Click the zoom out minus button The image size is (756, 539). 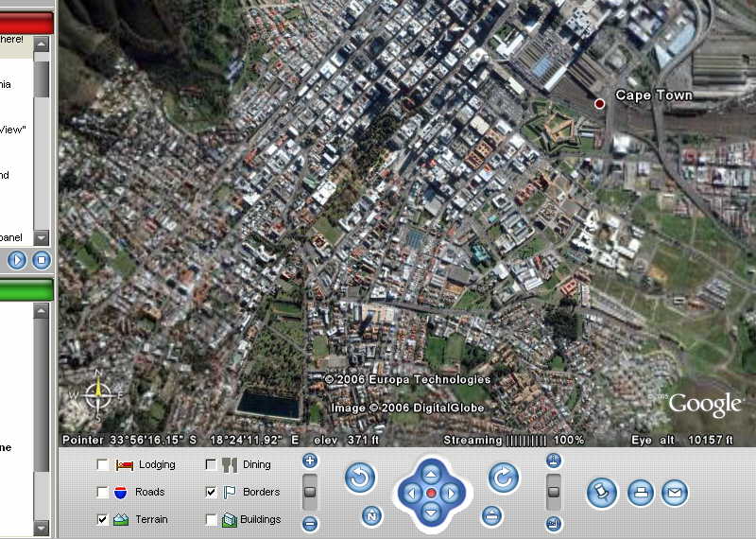click(310, 523)
